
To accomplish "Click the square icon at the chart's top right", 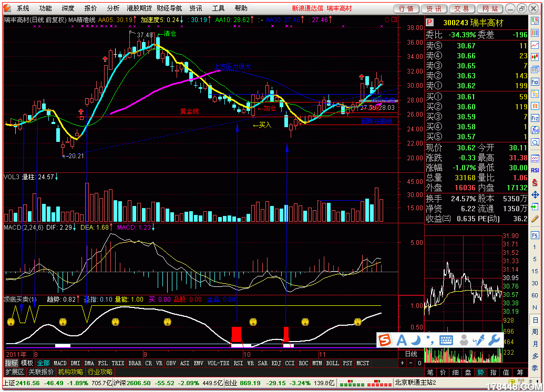I will 394,20.
